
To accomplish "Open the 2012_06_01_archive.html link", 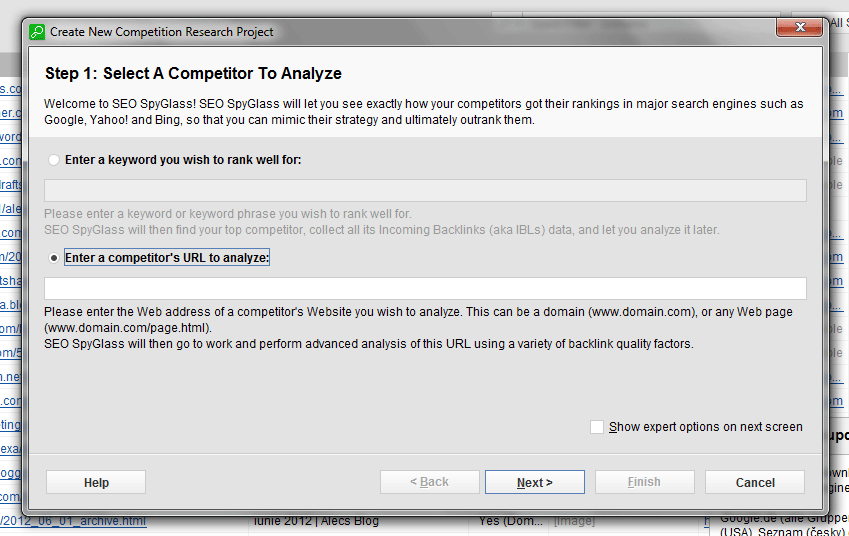I will point(74,521).
